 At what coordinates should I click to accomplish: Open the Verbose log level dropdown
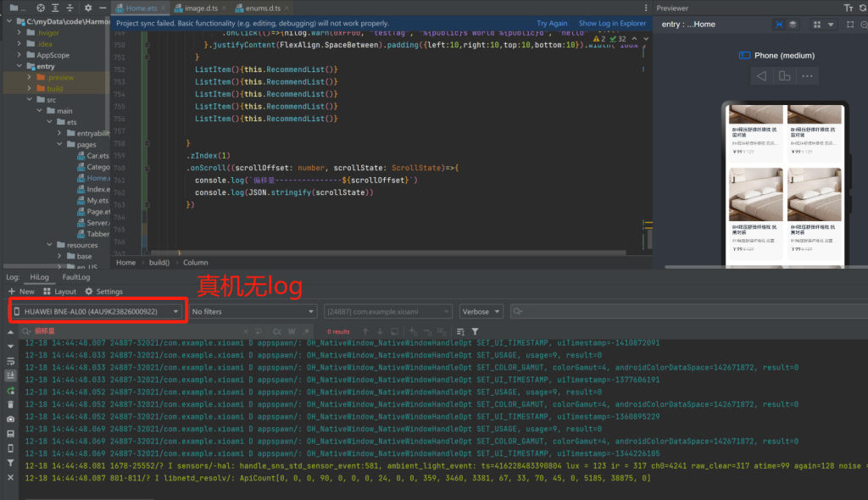point(481,312)
